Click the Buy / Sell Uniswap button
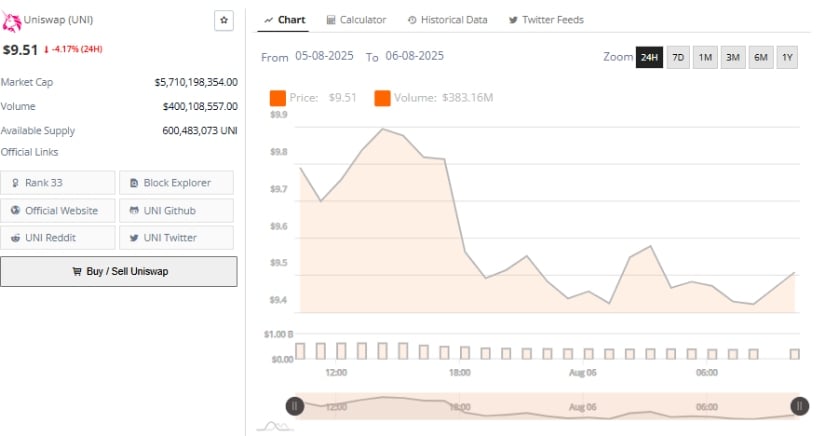This screenshot has height=436, width=825. tap(119, 271)
